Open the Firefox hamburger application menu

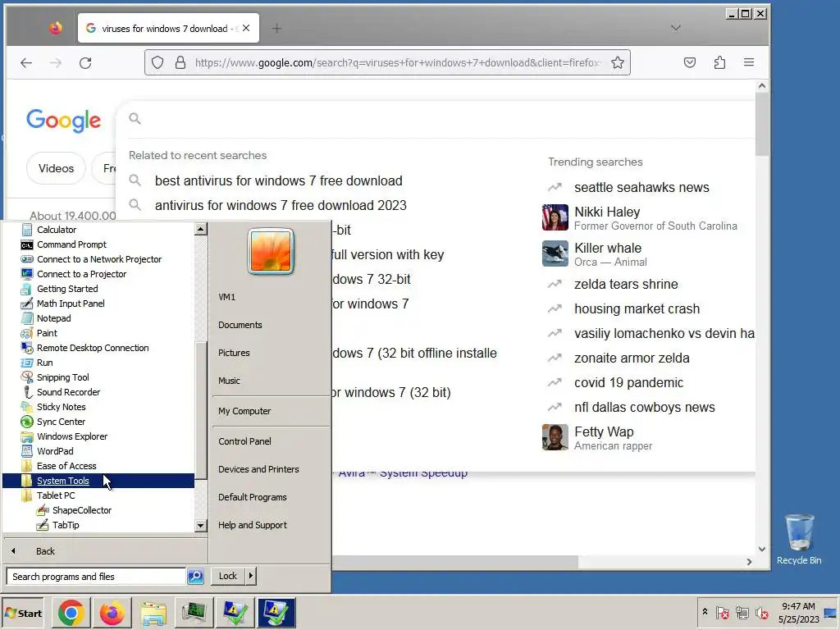tap(749, 62)
